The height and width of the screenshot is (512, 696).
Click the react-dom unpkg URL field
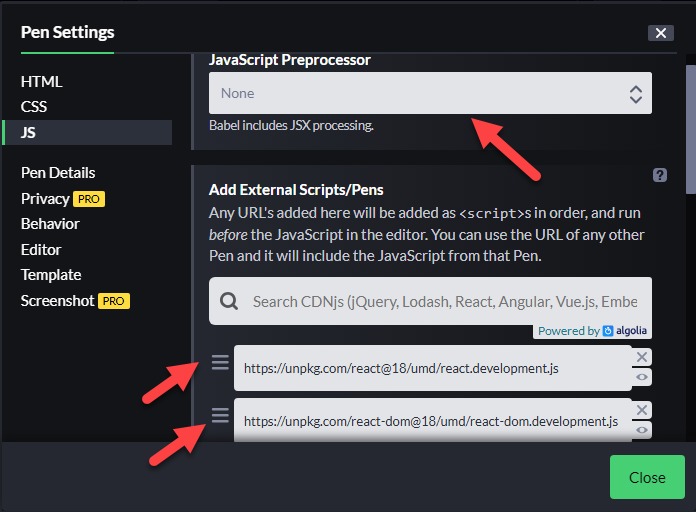432,421
